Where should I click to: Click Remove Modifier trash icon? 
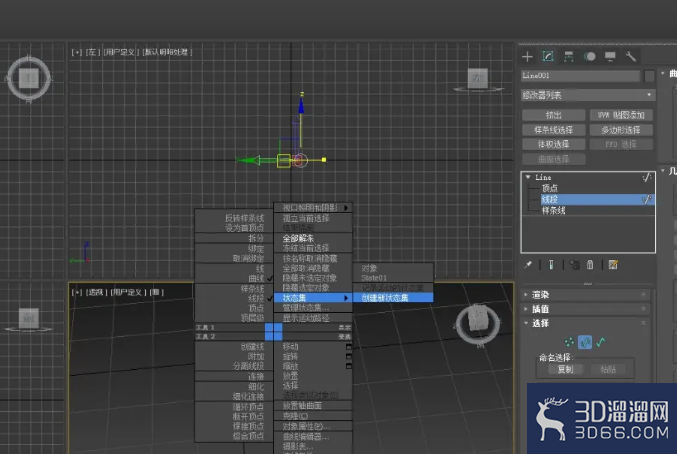590,265
